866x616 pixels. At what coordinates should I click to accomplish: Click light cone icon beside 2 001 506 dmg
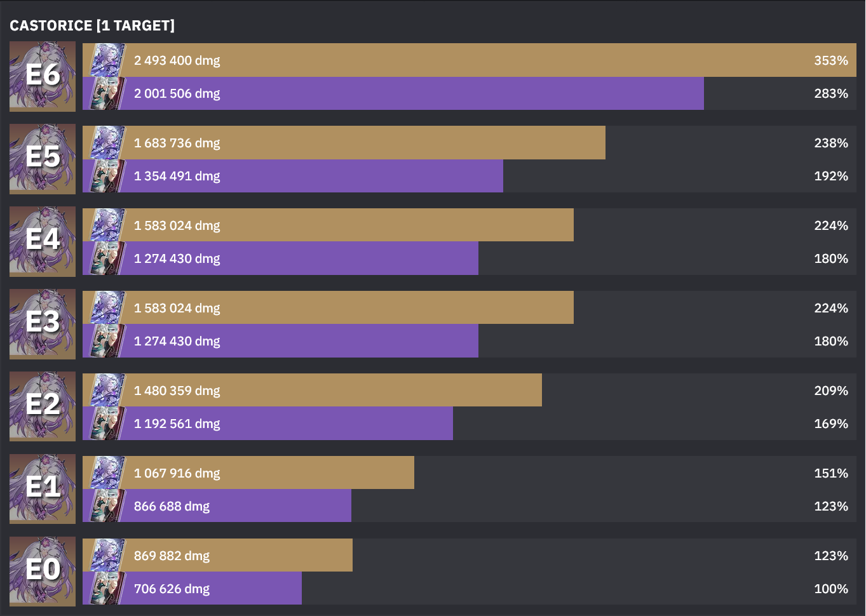pyautogui.click(x=105, y=93)
